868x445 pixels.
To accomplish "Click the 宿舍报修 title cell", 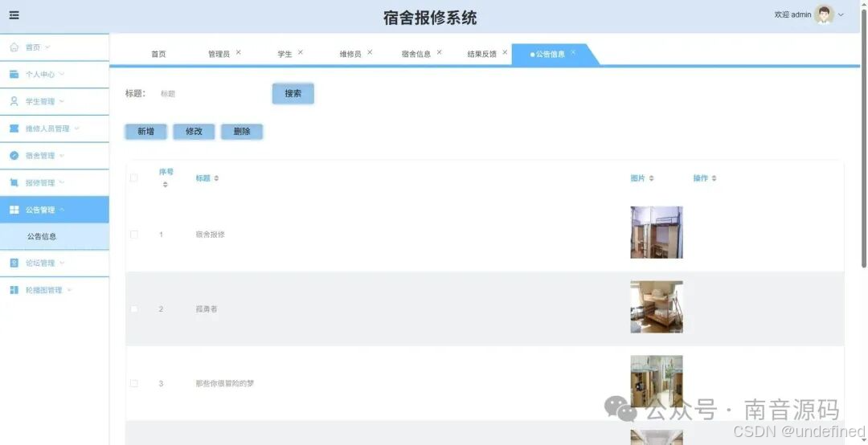I will [x=211, y=235].
